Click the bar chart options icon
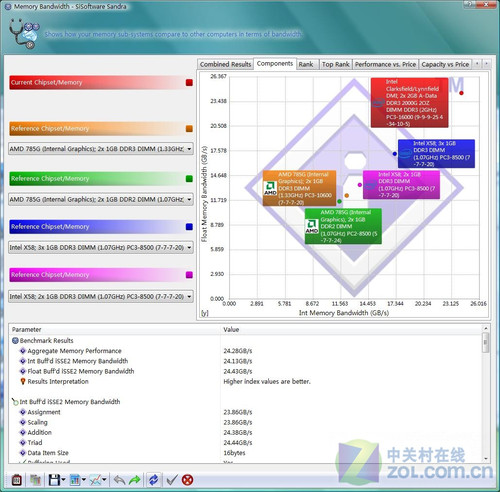Image resolution: width=500 pixels, height=492 pixels. 75,480
